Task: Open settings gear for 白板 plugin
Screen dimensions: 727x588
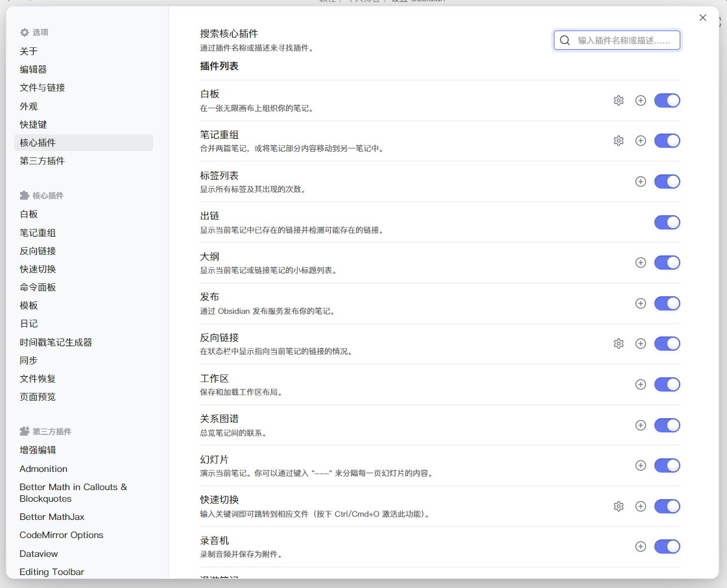Action: tap(618, 100)
